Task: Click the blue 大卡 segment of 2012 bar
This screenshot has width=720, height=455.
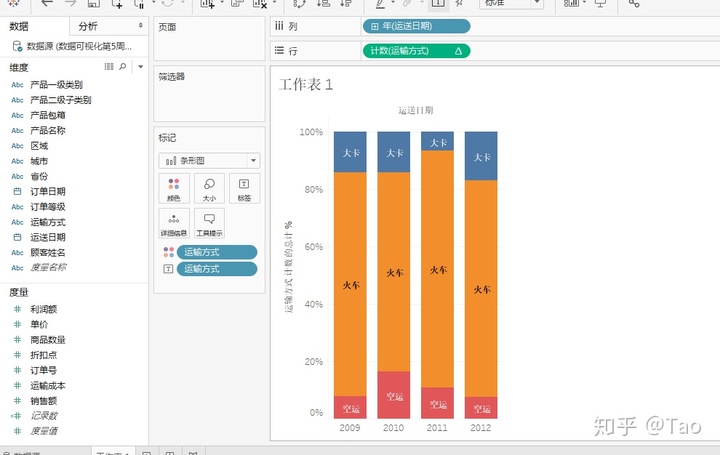Action: click(481, 156)
